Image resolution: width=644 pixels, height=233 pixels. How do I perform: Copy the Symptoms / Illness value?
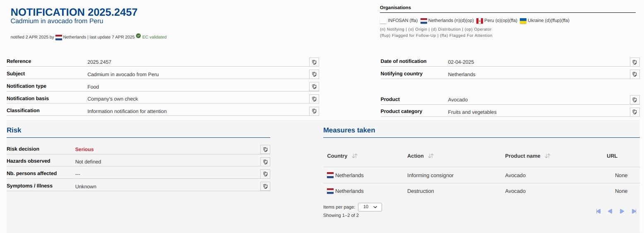[265, 186]
